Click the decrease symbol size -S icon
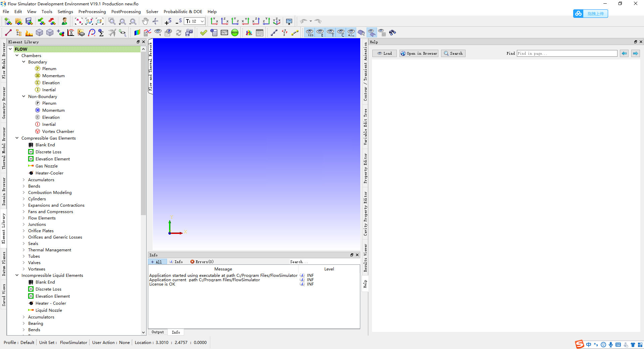Viewport: 644px width, 349px height. click(178, 21)
